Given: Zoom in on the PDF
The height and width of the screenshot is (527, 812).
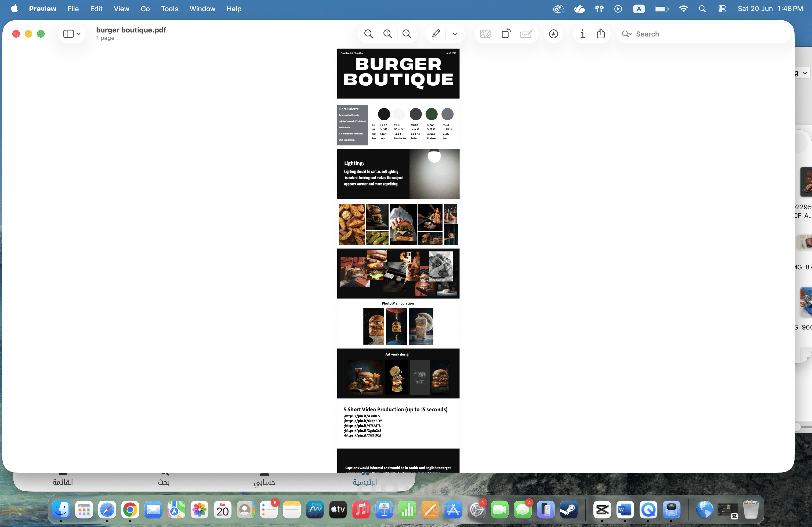Looking at the screenshot, I should tap(407, 34).
